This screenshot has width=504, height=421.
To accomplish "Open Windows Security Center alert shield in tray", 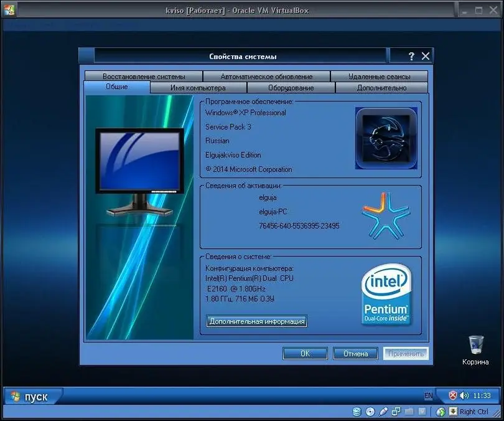I will 452,395.
